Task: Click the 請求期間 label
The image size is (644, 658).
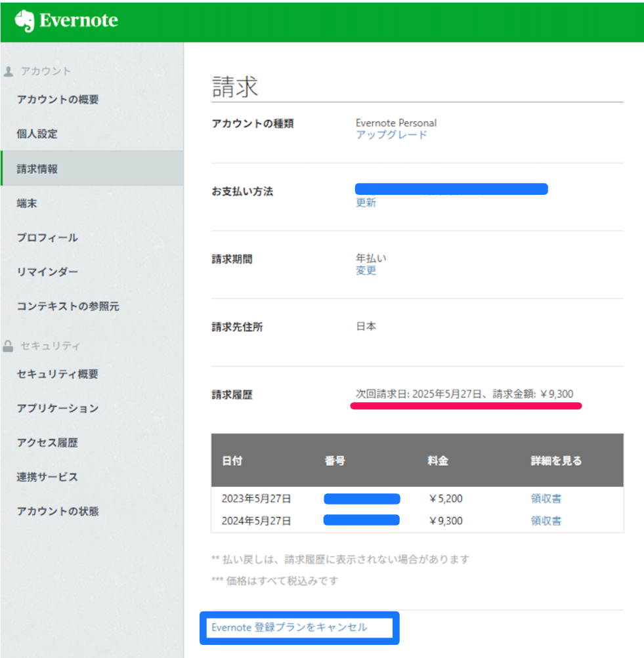Action: [232, 259]
